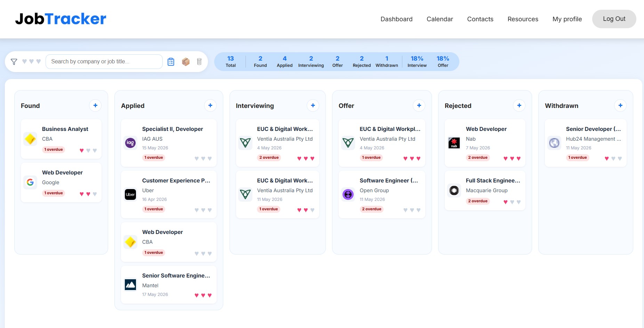Set second heart on Uber card
Screen dimensions: 644x328
tap(203, 210)
